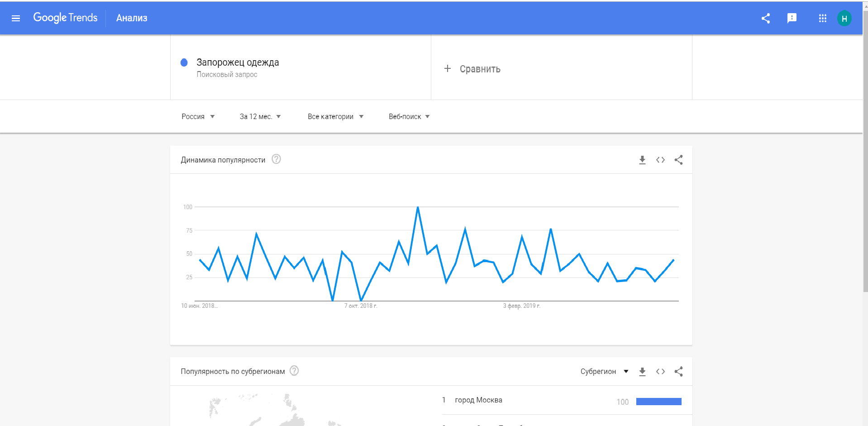Open the Google apps grid

click(x=823, y=18)
